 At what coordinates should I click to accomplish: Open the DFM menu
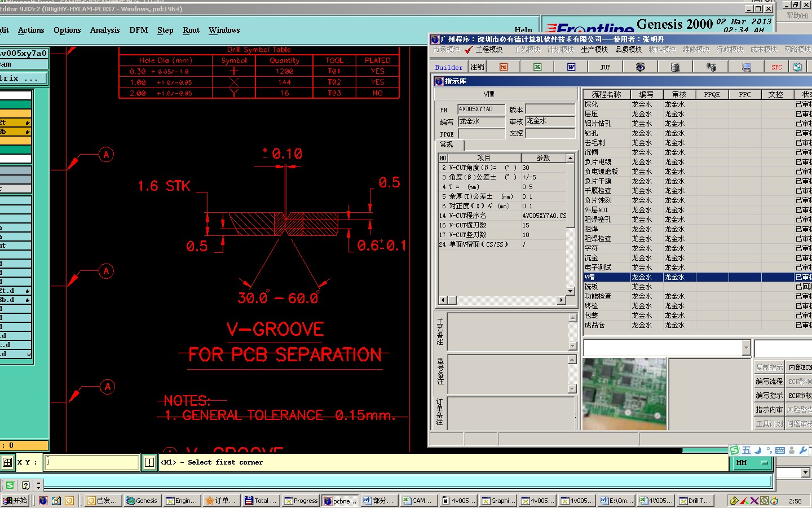point(139,30)
